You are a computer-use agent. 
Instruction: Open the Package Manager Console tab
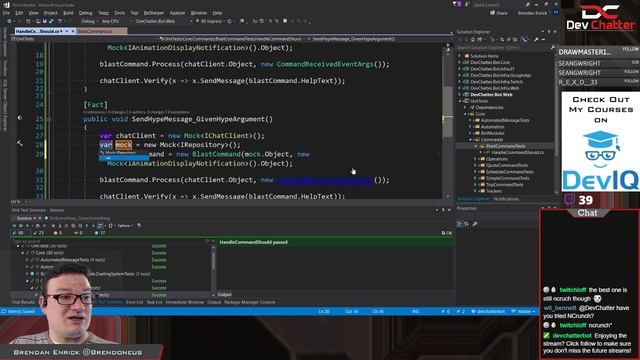(249, 302)
